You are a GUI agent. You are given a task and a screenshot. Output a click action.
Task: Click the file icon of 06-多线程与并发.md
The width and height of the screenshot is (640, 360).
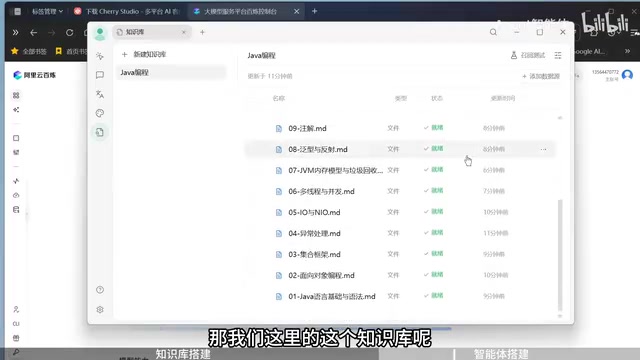[x=279, y=191]
